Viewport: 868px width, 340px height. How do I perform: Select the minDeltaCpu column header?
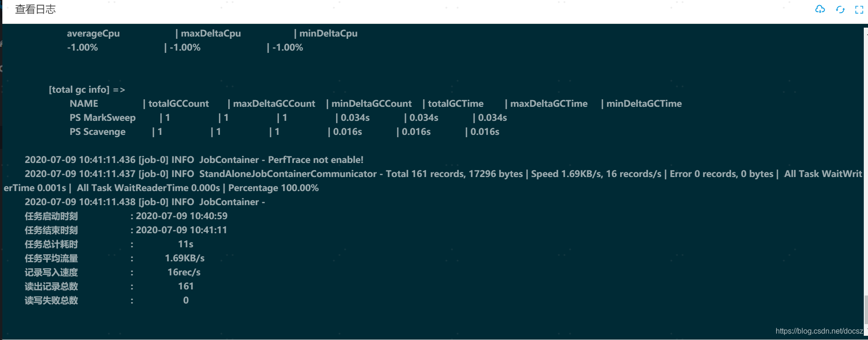pos(329,33)
